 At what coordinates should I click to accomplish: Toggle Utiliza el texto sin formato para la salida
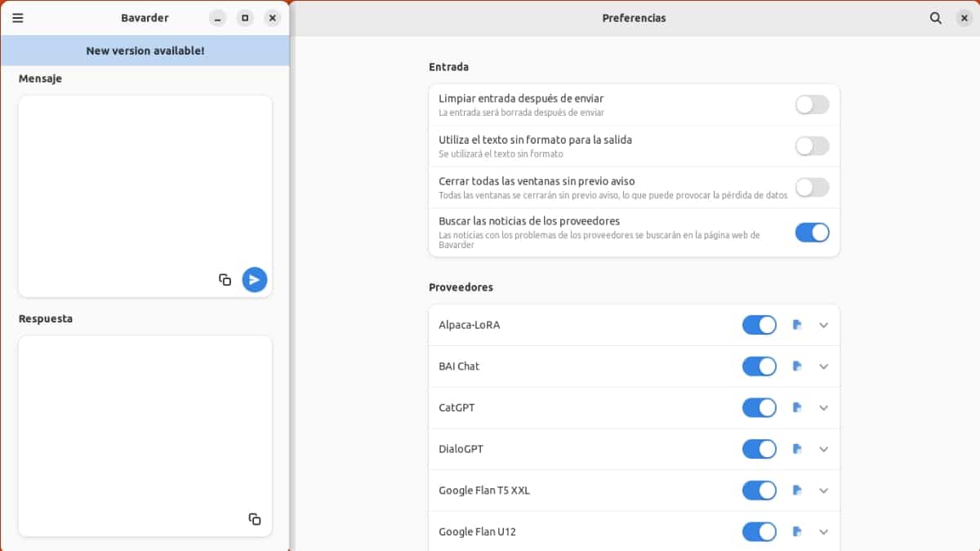coord(812,146)
